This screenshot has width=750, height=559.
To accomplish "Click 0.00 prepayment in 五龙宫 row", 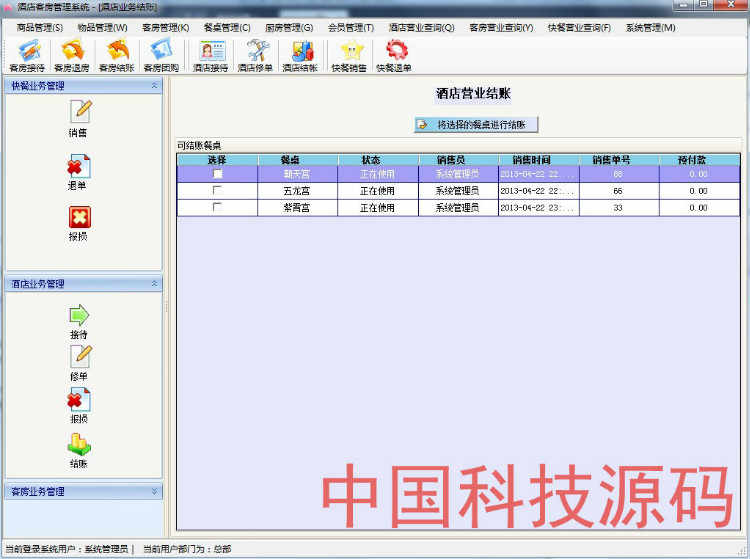I will click(699, 191).
